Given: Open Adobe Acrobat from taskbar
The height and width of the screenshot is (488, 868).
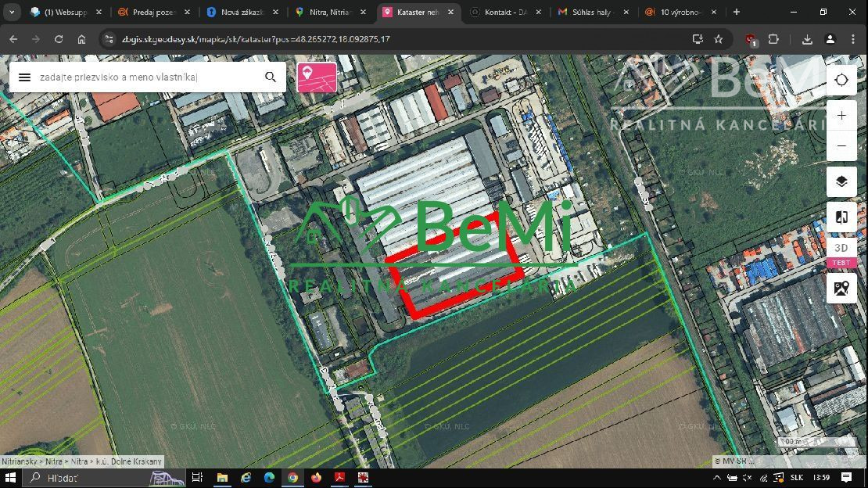Looking at the screenshot, I should tap(339, 478).
